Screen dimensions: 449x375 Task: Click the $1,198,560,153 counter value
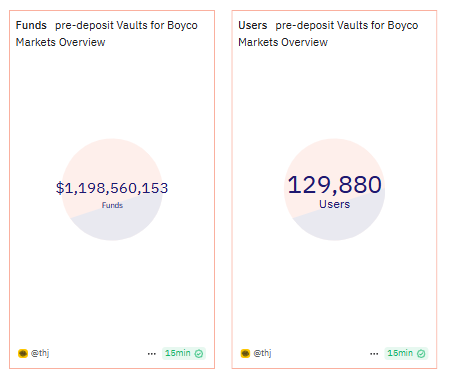[x=112, y=188]
